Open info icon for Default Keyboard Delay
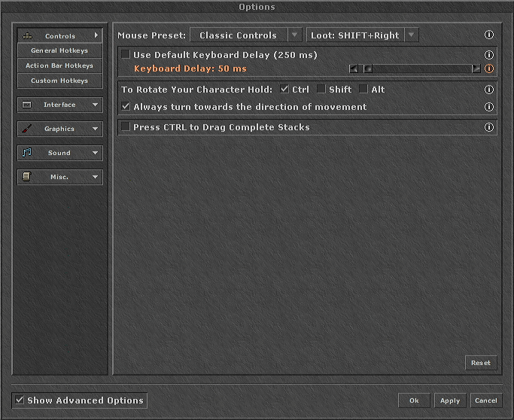 click(x=488, y=55)
